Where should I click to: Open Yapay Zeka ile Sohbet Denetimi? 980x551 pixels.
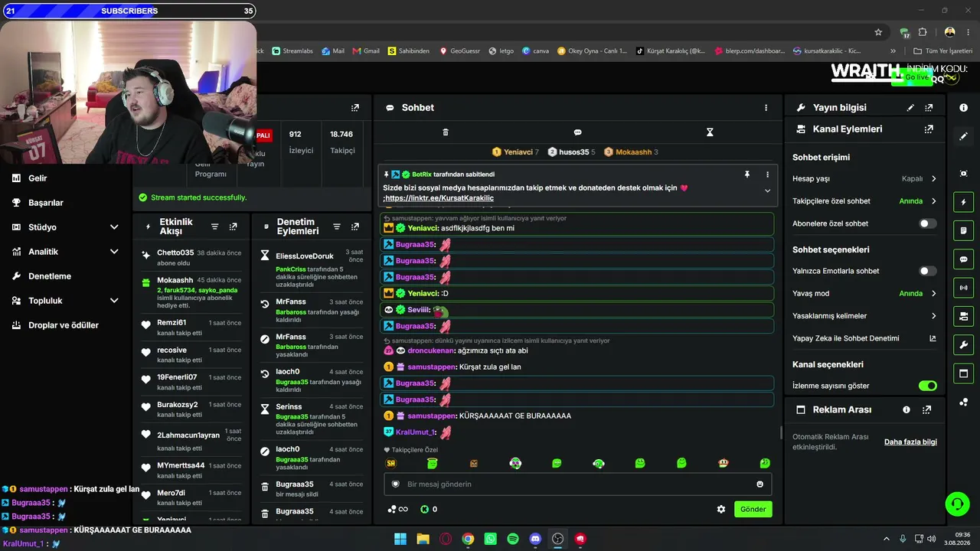pos(864,338)
